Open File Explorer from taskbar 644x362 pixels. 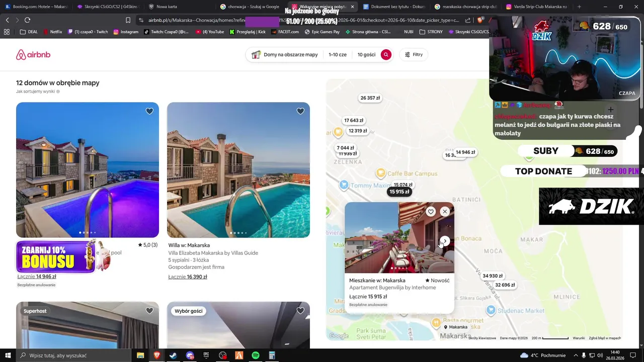(140, 355)
